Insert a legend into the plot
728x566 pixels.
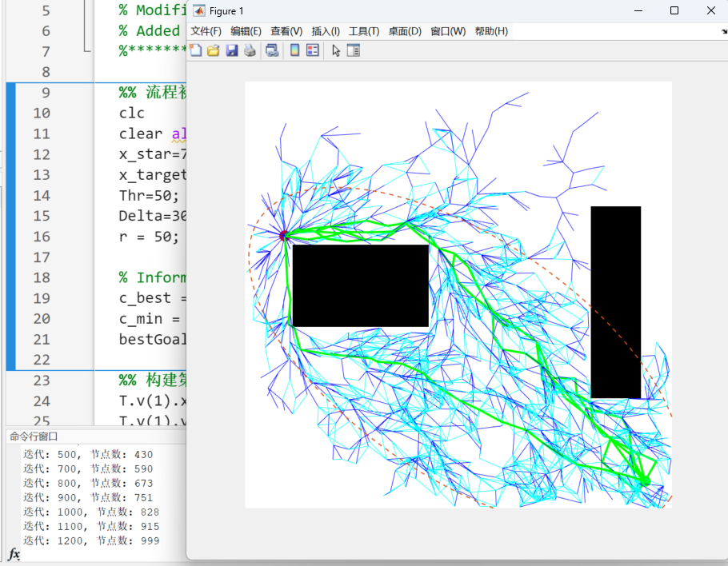[x=312, y=50]
